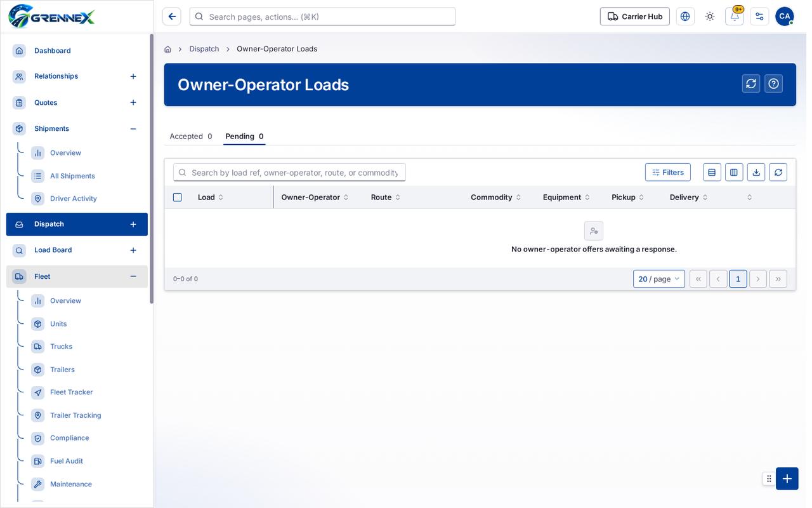Expand the Relationships sidebar section
Image resolution: width=812 pixels, height=508 pixels.
point(133,76)
